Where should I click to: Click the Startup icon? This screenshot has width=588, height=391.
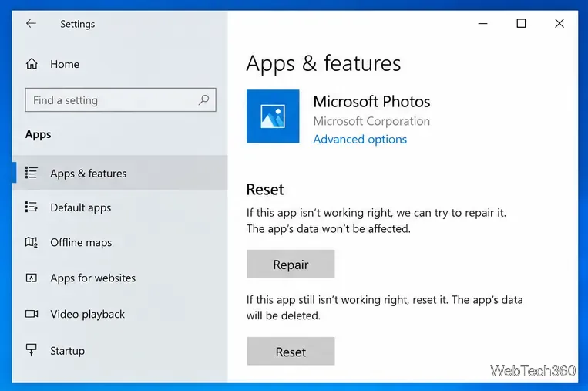coord(31,349)
